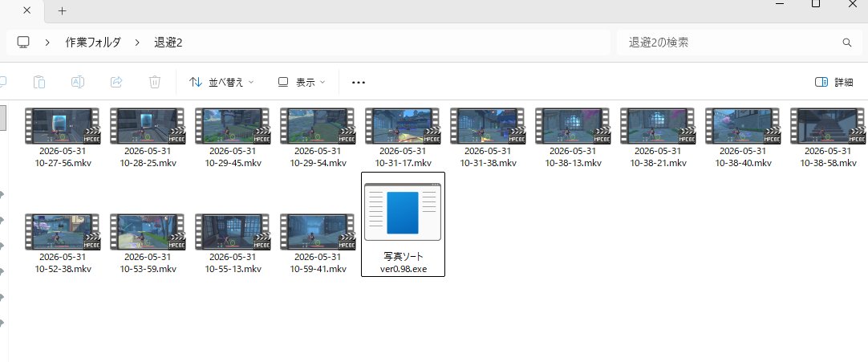Click filename label 10-27-56.mkv
The image size is (868, 362).
pos(63,163)
